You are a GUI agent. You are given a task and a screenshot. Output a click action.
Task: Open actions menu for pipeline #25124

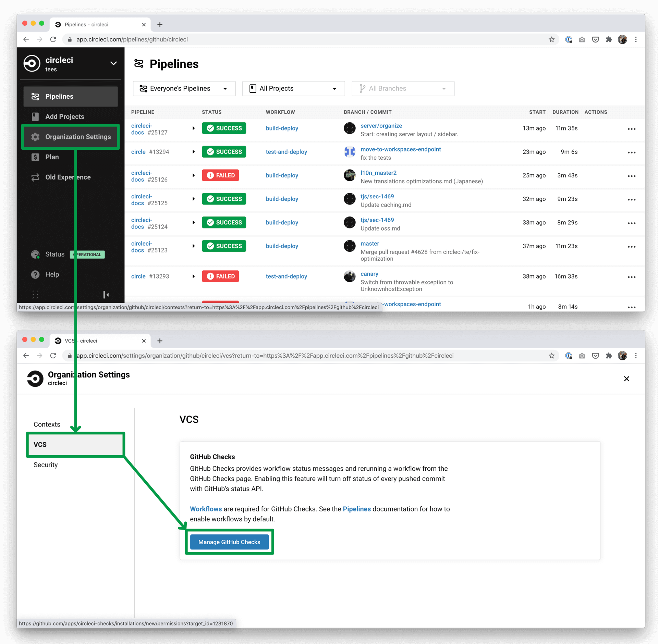tap(631, 223)
